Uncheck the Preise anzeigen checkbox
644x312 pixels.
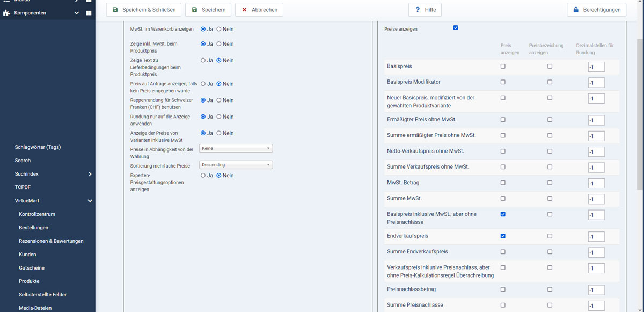[456, 28]
